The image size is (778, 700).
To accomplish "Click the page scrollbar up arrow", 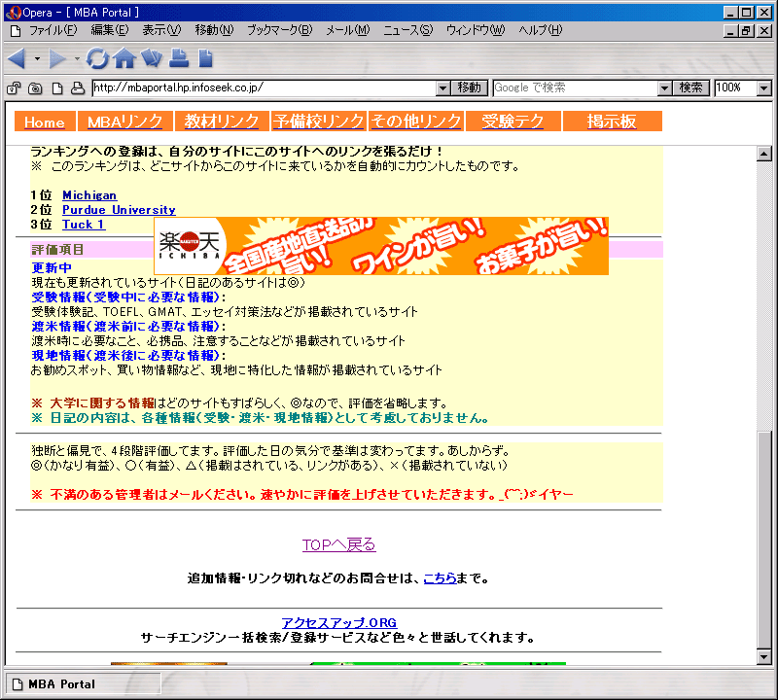I will [764, 154].
